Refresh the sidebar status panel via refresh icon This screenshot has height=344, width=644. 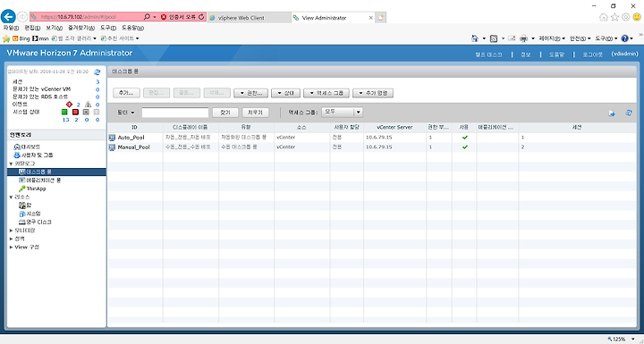point(97,71)
